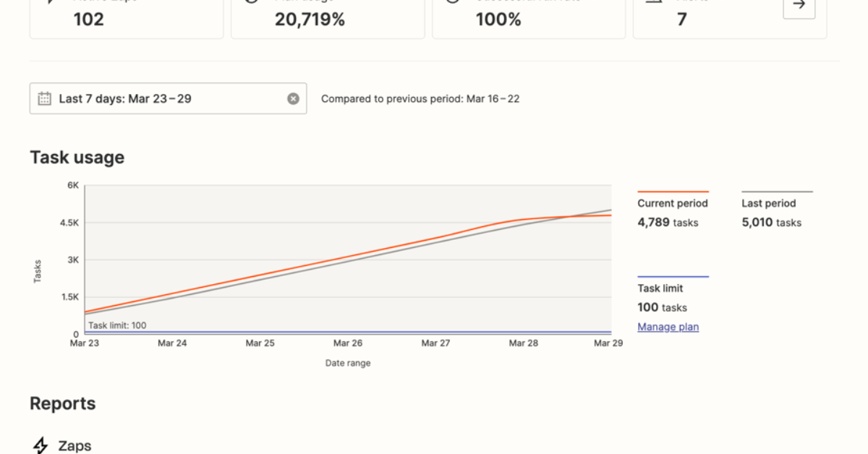The width and height of the screenshot is (868, 454).
Task: Open the Manage plan link
Action: point(668,327)
